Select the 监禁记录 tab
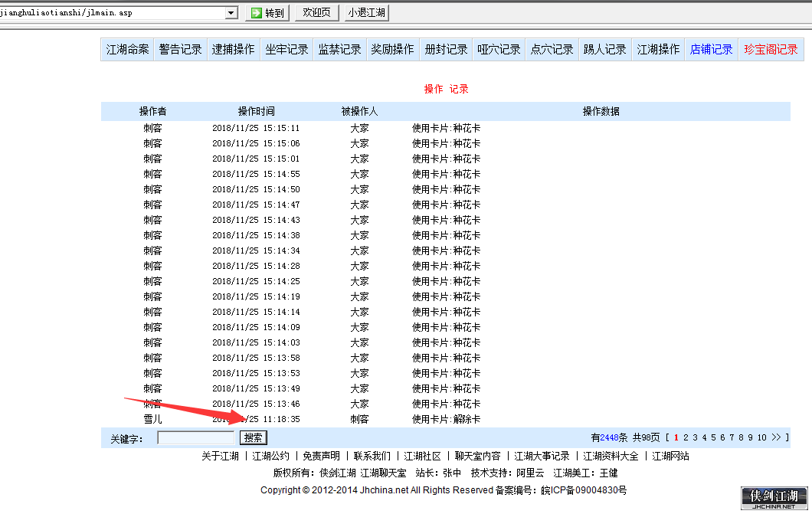The image size is (812, 514). tap(339, 50)
